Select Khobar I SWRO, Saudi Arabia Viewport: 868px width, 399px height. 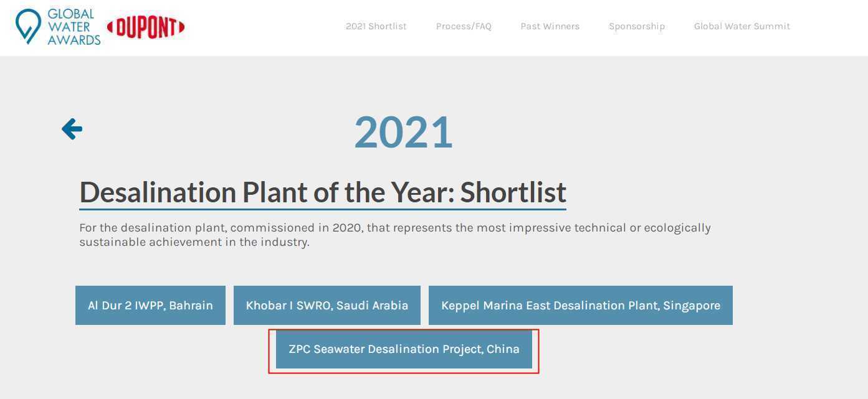tap(327, 305)
